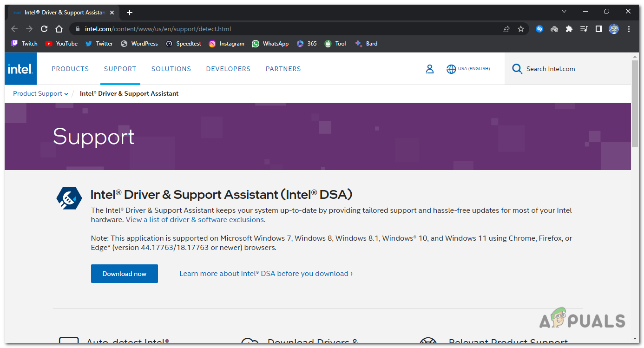The width and height of the screenshot is (644, 348).
Task: Open the USA (English) language selector
Action: click(x=468, y=68)
